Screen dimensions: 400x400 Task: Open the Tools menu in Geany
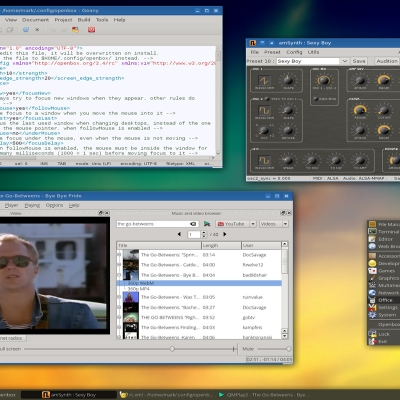102,20
